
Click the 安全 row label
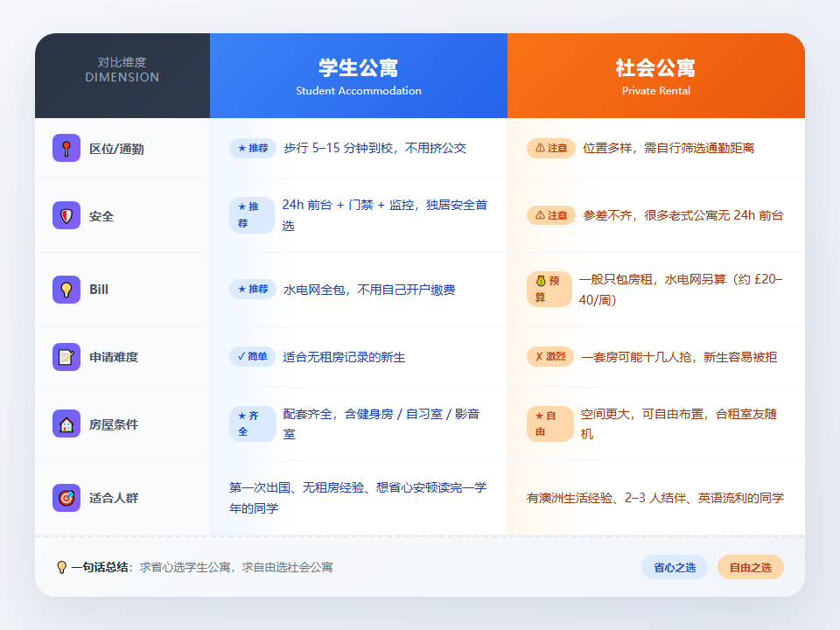tap(101, 216)
